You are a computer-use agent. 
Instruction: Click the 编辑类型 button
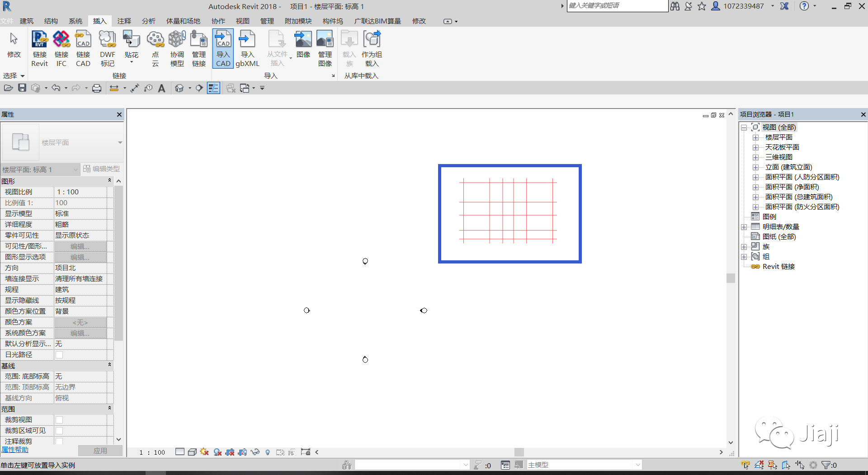click(x=102, y=169)
